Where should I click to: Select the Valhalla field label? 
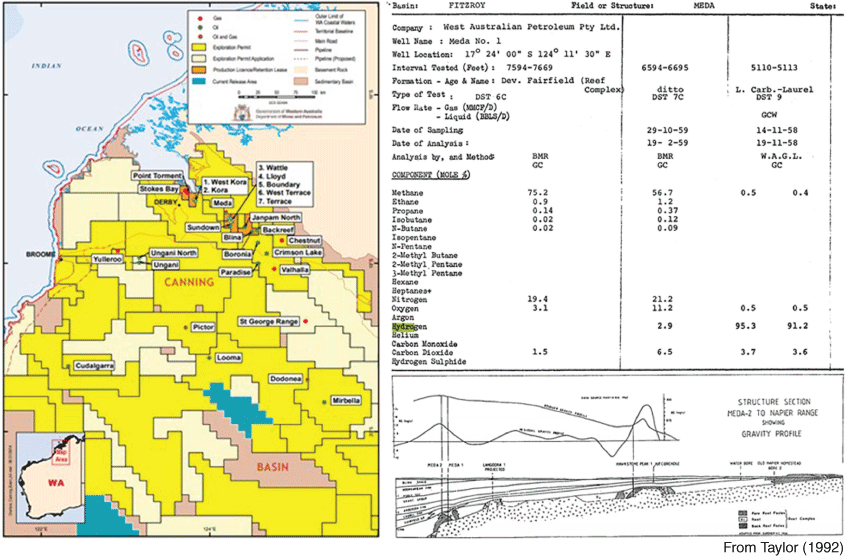297,269
